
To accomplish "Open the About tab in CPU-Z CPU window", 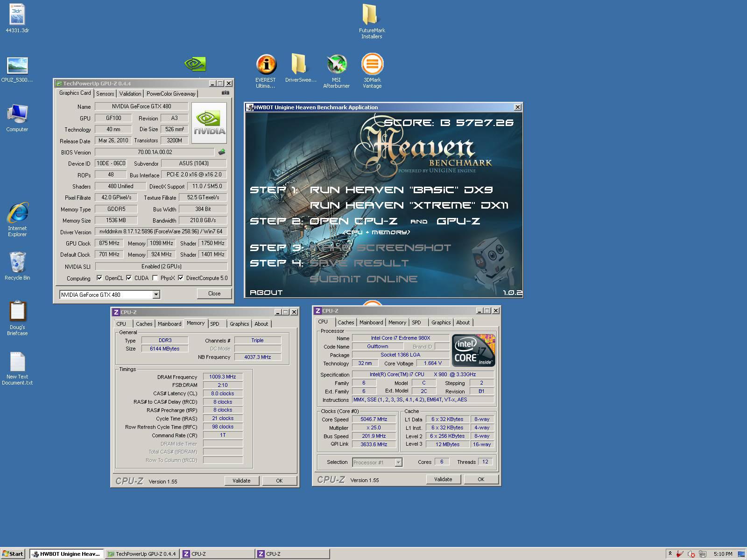I will coord(463,322).
